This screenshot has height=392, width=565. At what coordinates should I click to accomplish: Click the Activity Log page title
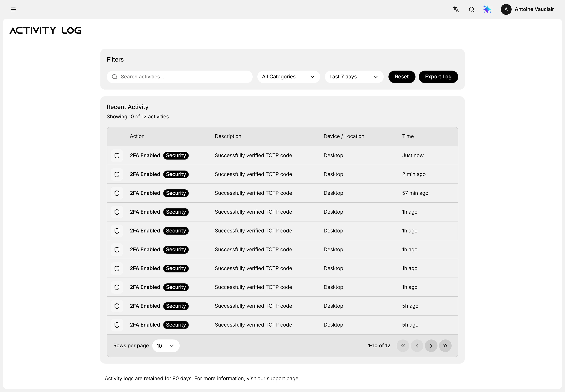coord(46,30)
